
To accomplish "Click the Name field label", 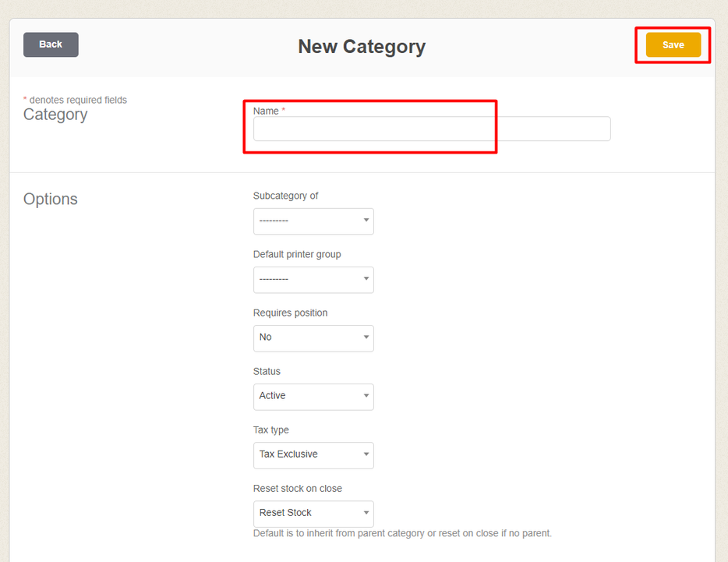I will [x=266, y=111].
